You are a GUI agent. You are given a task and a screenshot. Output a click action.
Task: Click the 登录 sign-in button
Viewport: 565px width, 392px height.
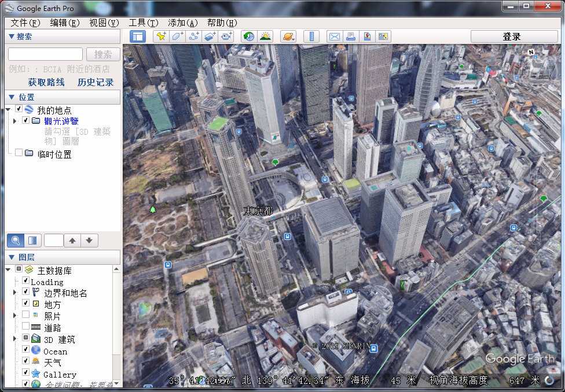tap(514, 36)
